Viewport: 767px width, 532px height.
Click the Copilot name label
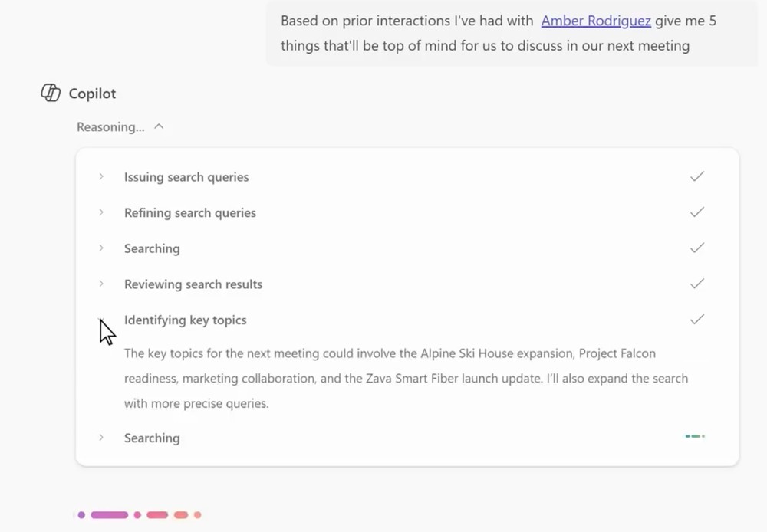[x=92, y=94]
